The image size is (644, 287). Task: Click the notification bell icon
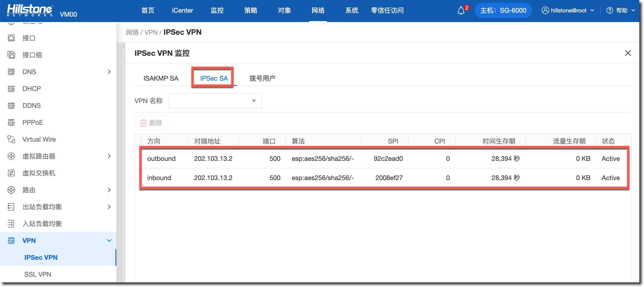tap(461, 11)
